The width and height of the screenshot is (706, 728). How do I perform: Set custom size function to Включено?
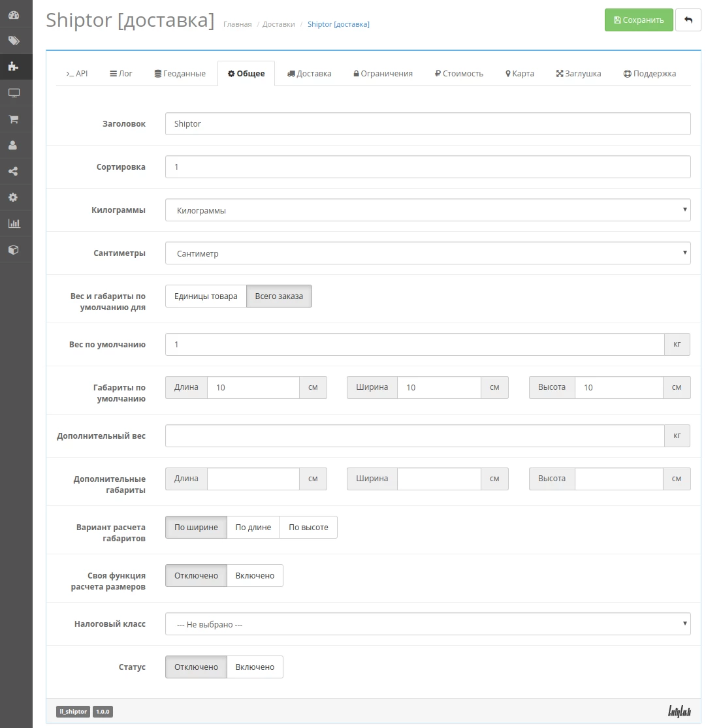pos(255,576)
